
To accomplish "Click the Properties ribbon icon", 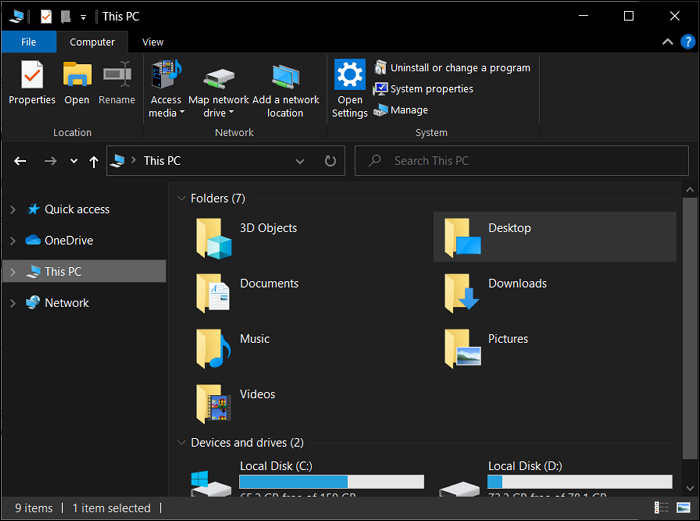I will click(x=32, y=75).
